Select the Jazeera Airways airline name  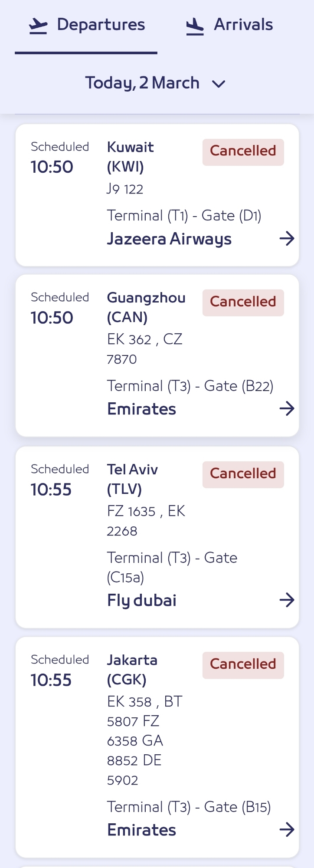coord(169,239)
